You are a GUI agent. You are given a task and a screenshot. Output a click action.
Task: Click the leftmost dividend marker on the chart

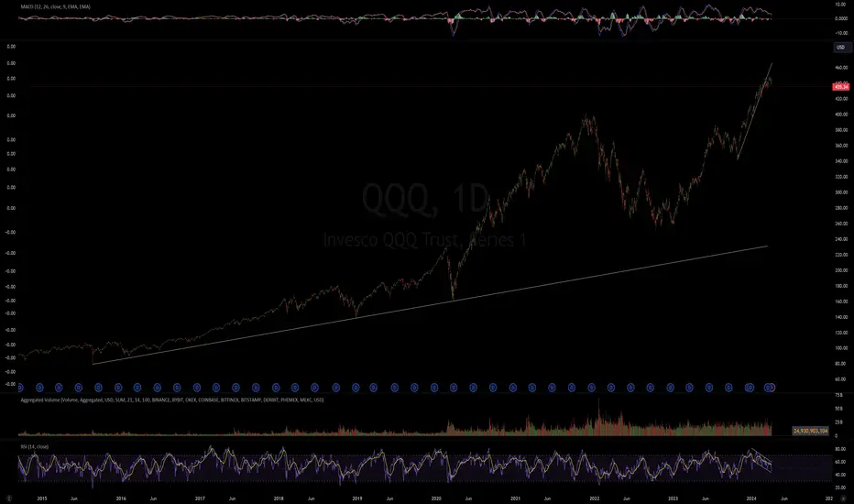click(20, 388)
